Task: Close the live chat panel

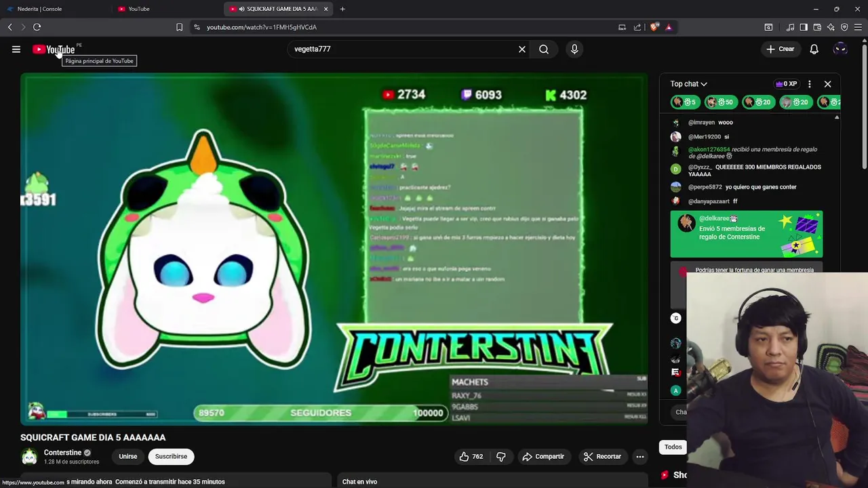Action: tap(827, 84)
